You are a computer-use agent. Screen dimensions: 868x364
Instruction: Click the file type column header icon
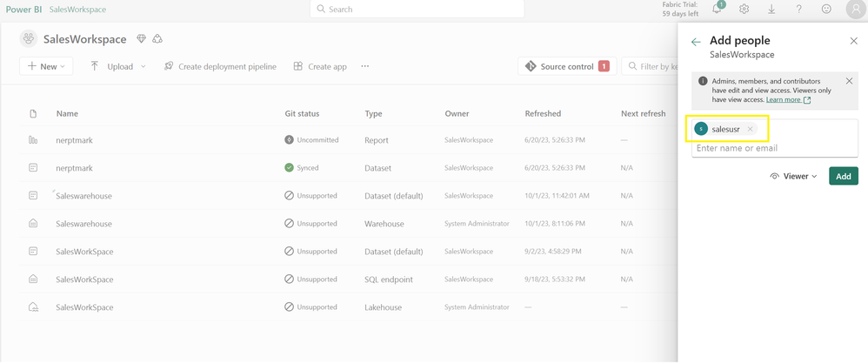[33, 113]
